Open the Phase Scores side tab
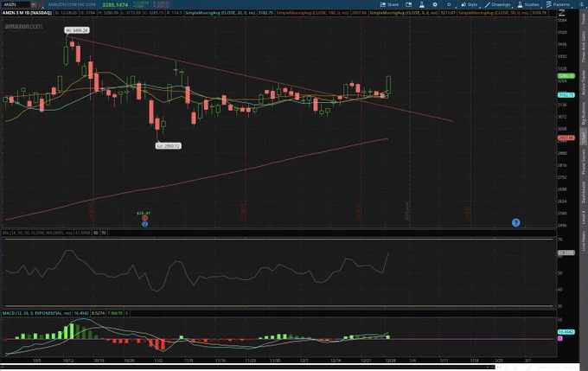Screen dimensions: 588x371 coord(584,162)
